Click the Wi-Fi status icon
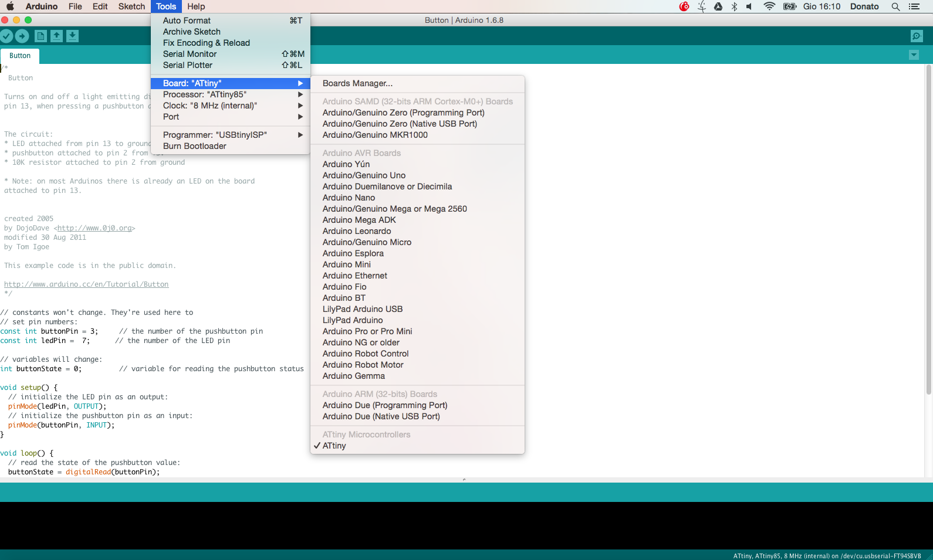The image size is (933, 560). tap(769, 6)
